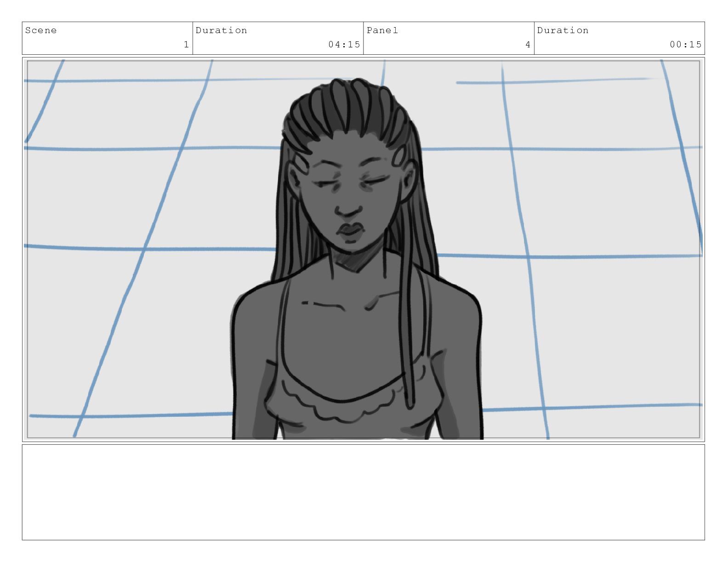The image size is (728, 563).
Task: Click the Panel header label
Action: point(382,30)
